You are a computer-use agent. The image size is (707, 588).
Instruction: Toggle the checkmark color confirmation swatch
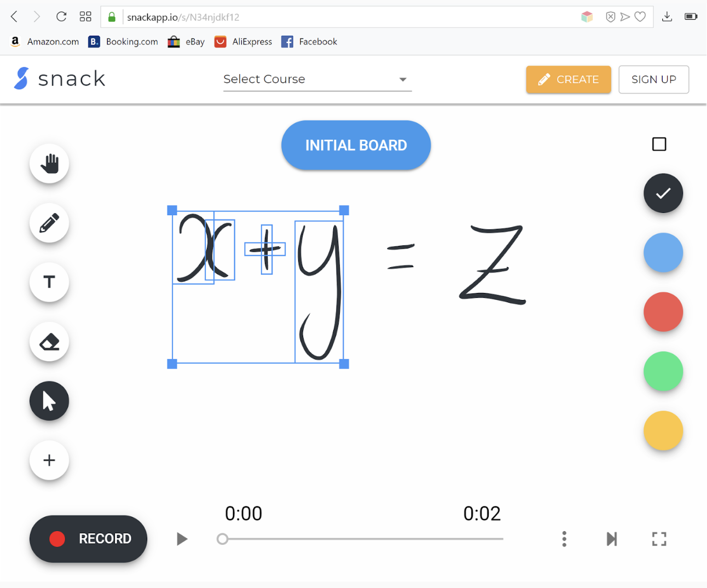click(663, 193)
